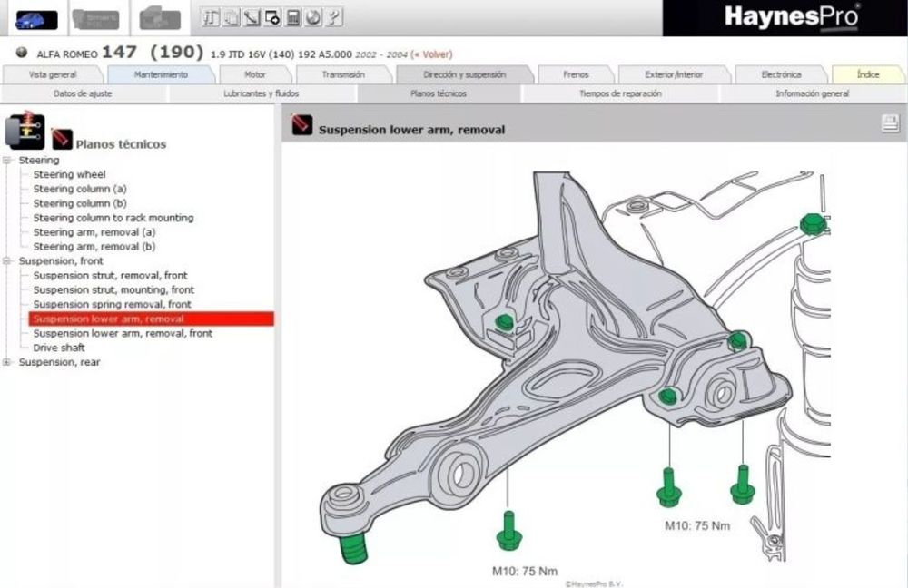Open the Índice tab
The height and width of the screenshot is (588, 908).
coord(868,74)
